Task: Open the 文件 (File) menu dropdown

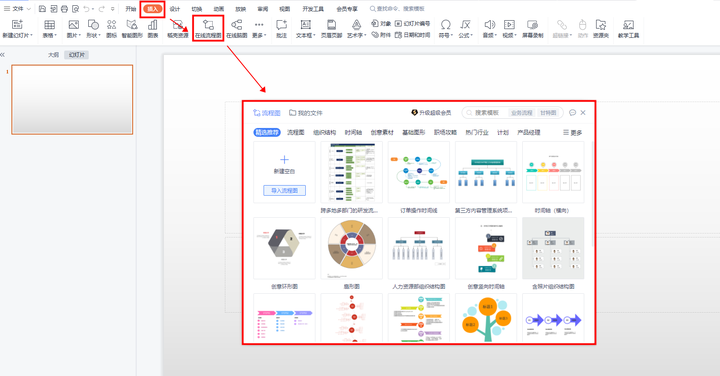Action: pos(17,9)
